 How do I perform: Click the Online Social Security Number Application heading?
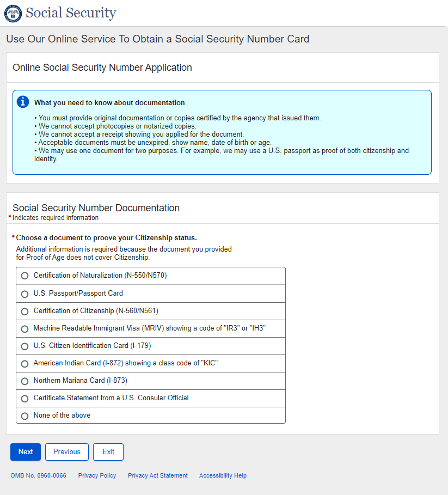click(102, 68)
